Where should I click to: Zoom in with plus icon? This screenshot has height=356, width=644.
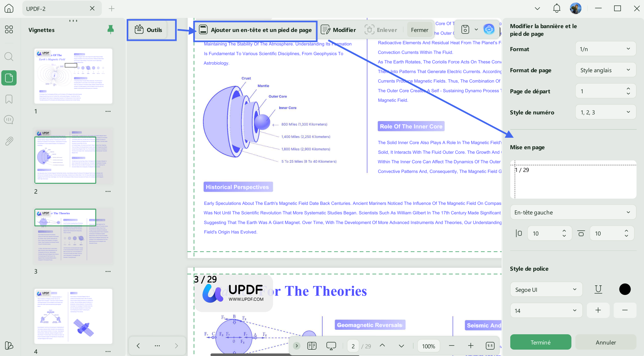point(470,346)
